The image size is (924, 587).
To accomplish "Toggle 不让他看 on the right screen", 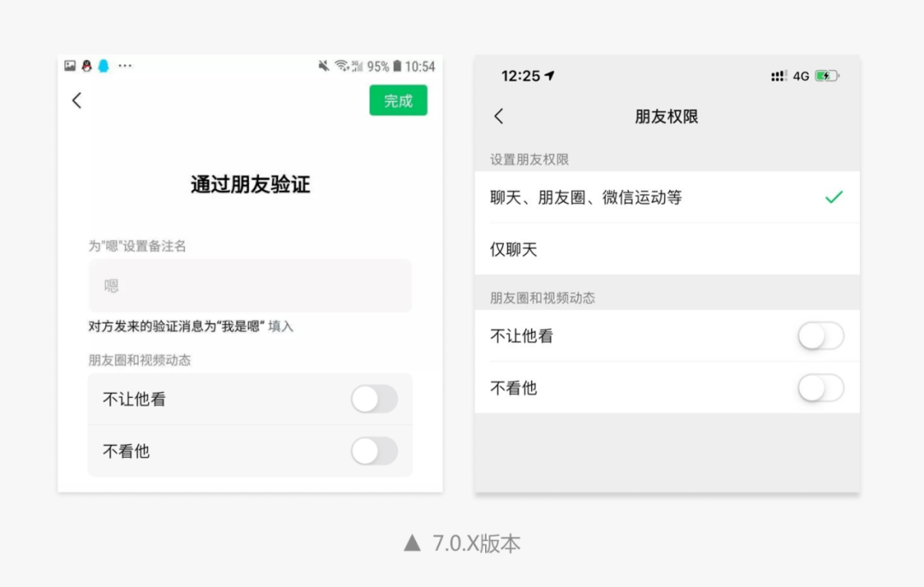I will click(820, 336).
